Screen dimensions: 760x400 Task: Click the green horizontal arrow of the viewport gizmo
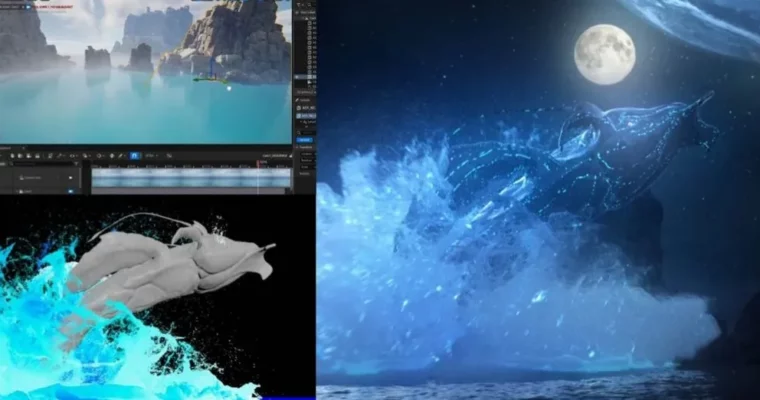pos(203,80)
